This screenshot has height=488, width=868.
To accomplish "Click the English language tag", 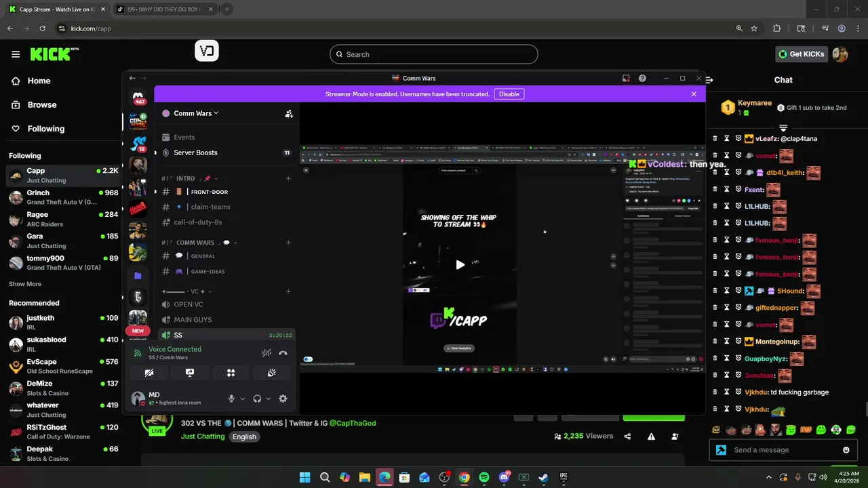I will [244, 436].
